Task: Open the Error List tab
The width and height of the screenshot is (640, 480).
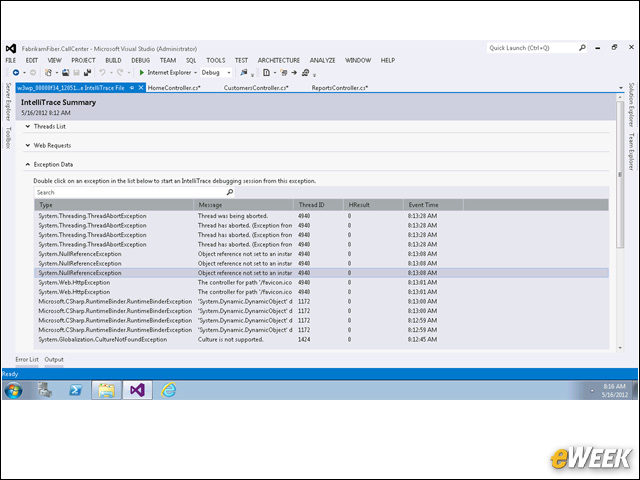Action: coord(27,360)
